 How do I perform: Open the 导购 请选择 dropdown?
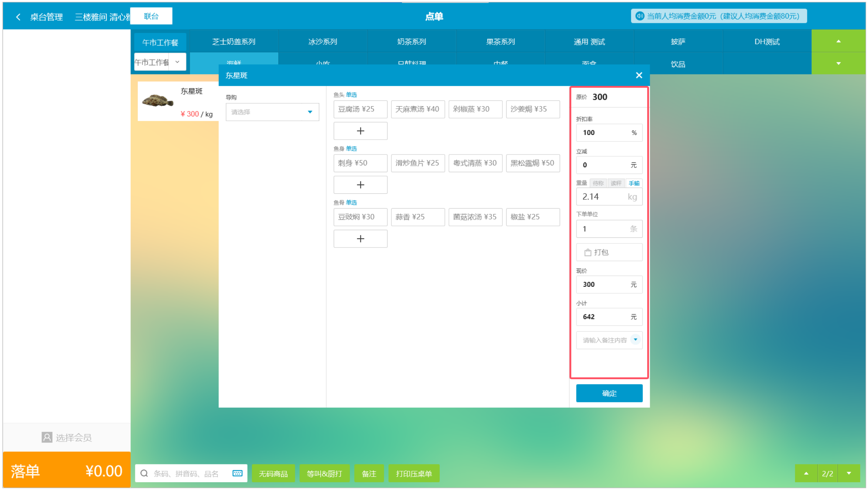pyautogui.click(x=272, y=112)
